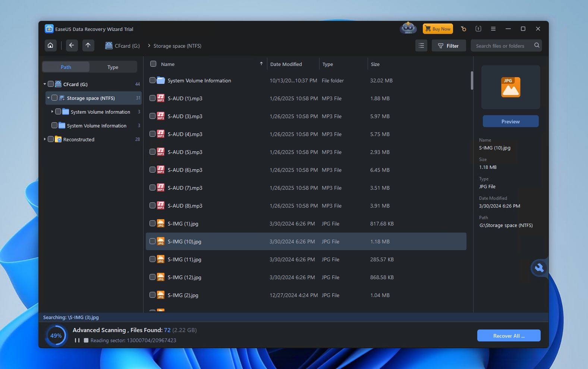
Task: Open CFcard (G:) breadcrumb link
Action: click(127, 46)
